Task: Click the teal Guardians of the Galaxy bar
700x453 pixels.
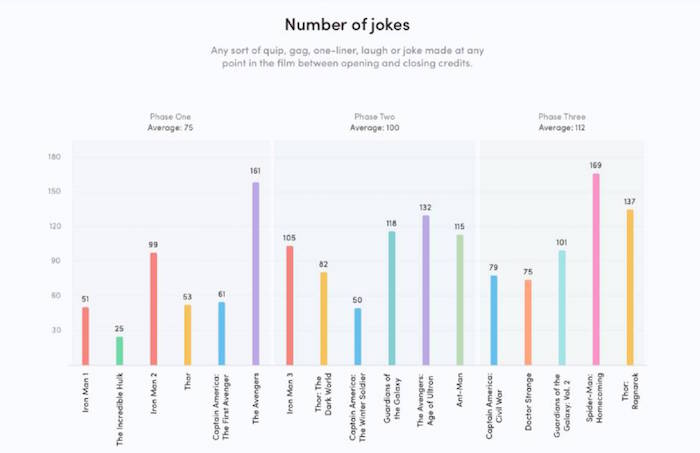Action: tap(392, 297)
